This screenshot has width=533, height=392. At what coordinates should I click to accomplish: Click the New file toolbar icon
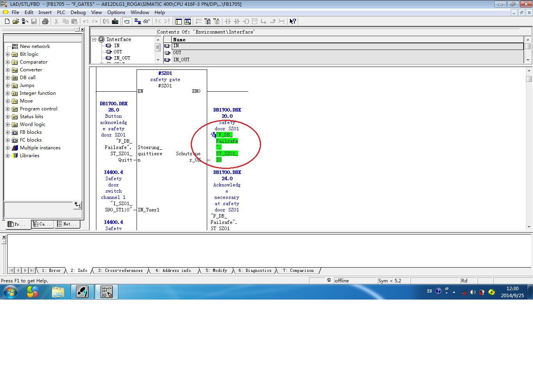coord(7,21)
